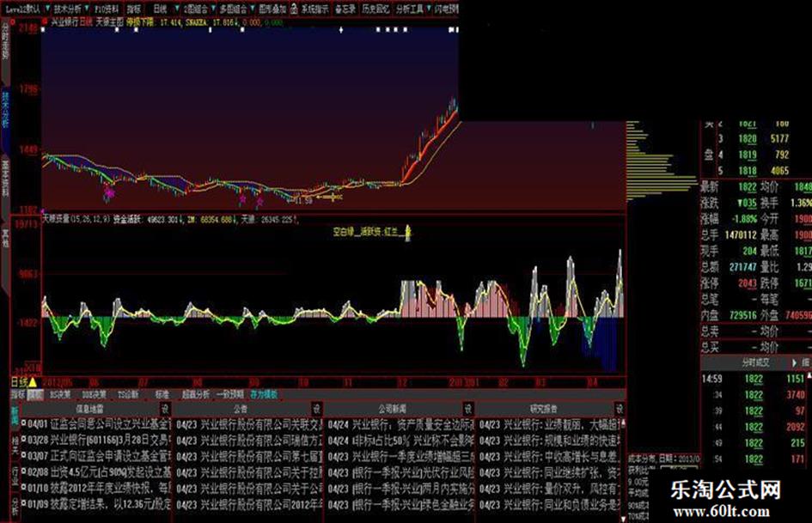Click the 闪电预警 toolbar button
This screenshot has height=523, width=812.
click(446, 9)
